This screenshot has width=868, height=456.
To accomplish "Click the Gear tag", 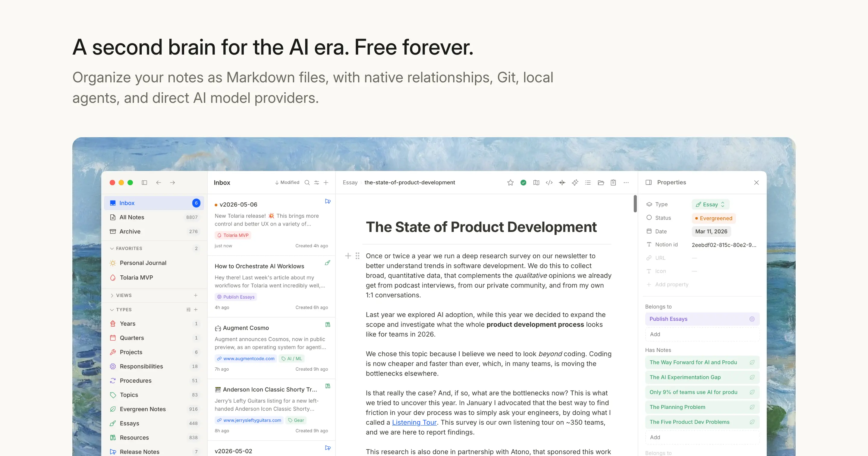I will pyautogui.click(x=296, y=420).
